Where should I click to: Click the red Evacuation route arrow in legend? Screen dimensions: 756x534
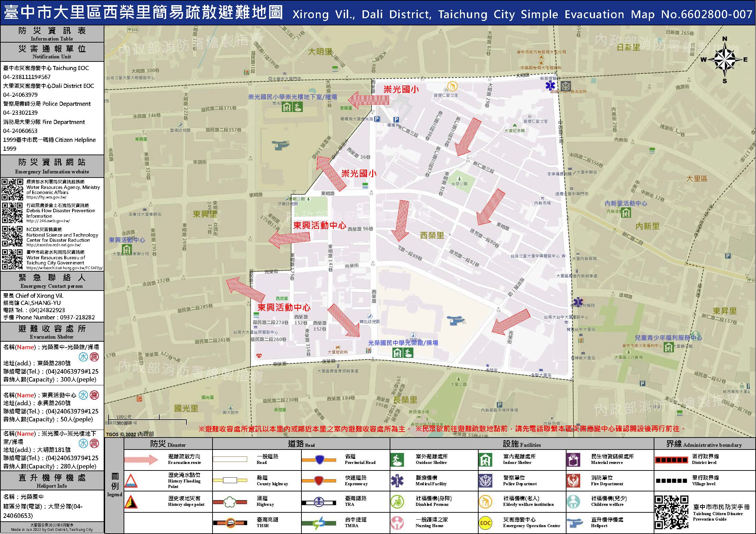click(141, 459)
